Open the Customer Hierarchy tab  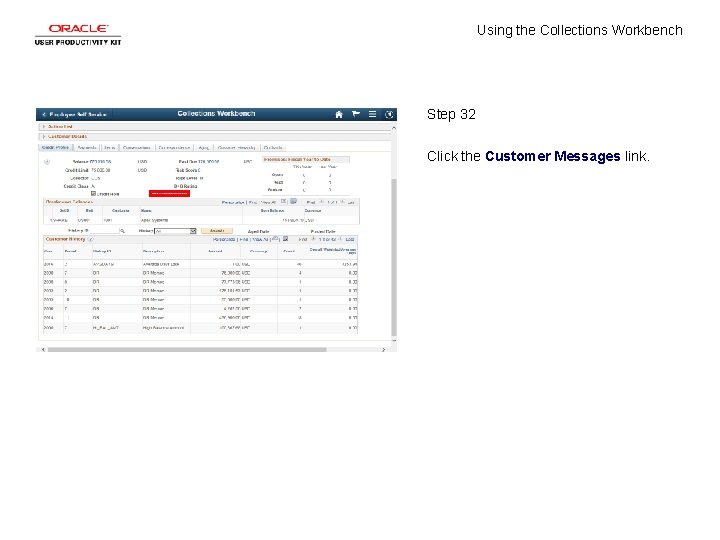236,147
